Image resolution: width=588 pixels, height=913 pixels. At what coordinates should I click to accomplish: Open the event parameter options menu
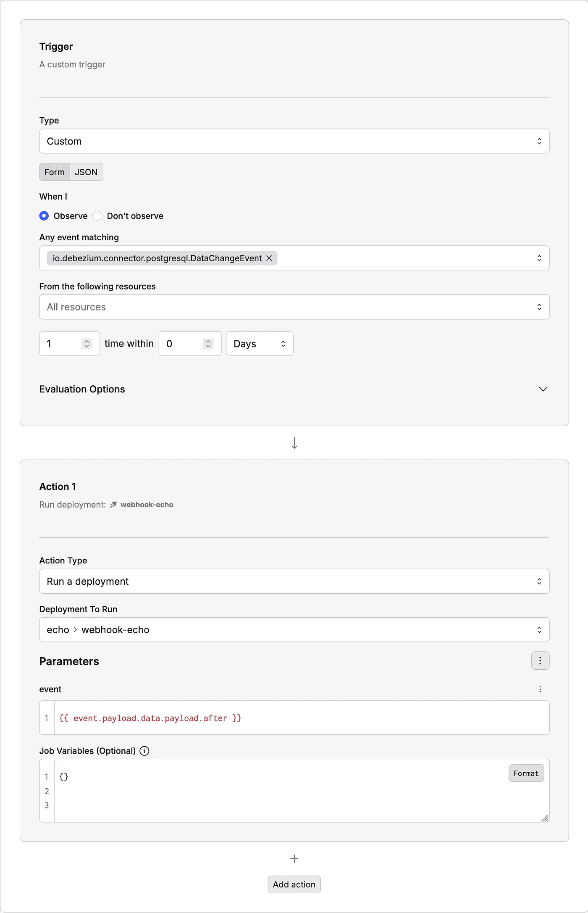pos(540,689)
